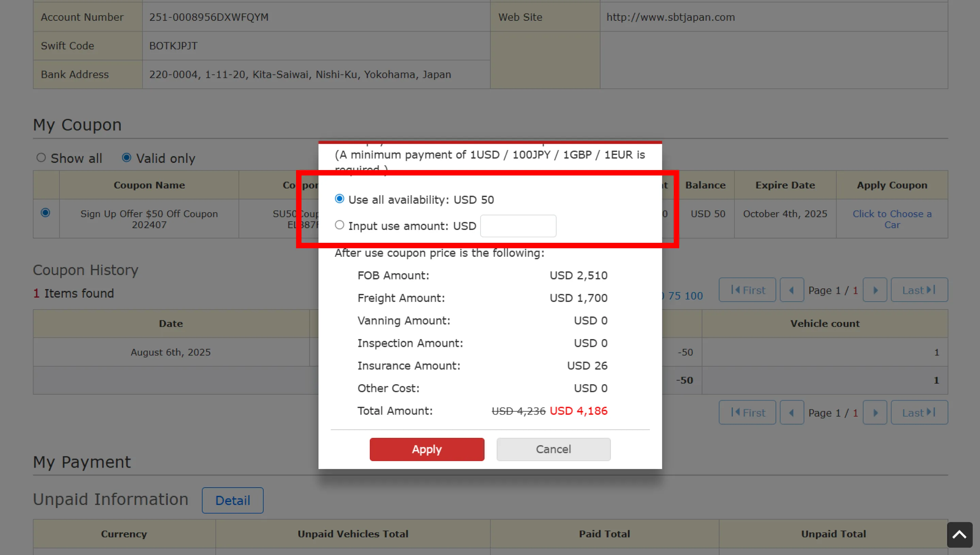Select Use all availability USD 50 option
Image resolution: width=980 pixels, height=555 pixels.
pyautogui.click(x=339, y=199)
